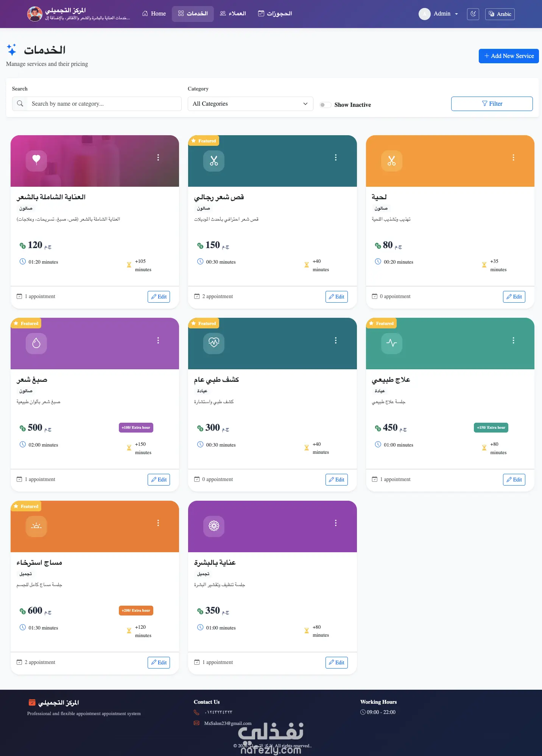Switch language with the Arabic button
This screenshot has height=756, width=542.
500,14
